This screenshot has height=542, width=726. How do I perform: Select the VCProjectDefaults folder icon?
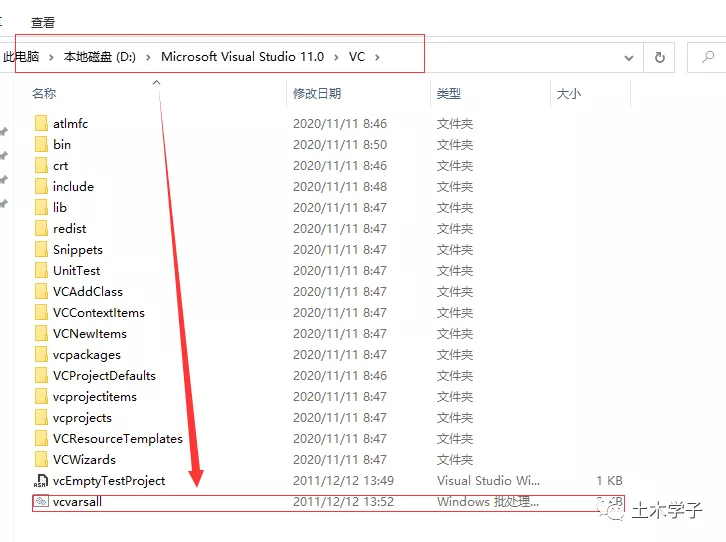point(41,376)
